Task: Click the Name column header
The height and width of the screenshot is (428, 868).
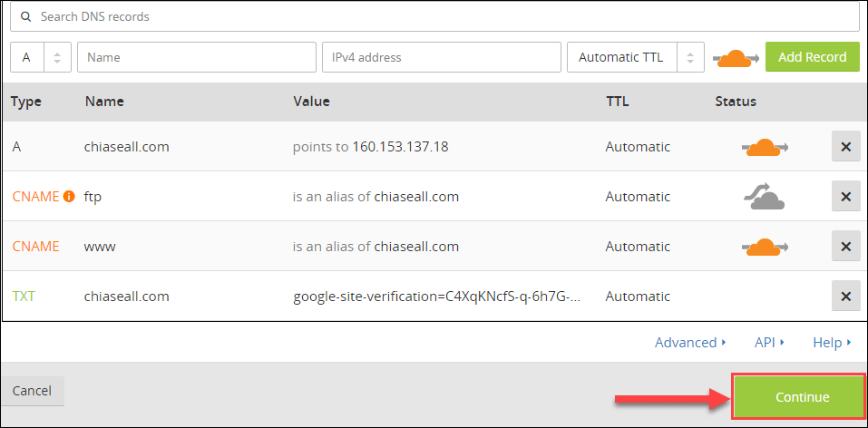Action: [x=104, y=102]
